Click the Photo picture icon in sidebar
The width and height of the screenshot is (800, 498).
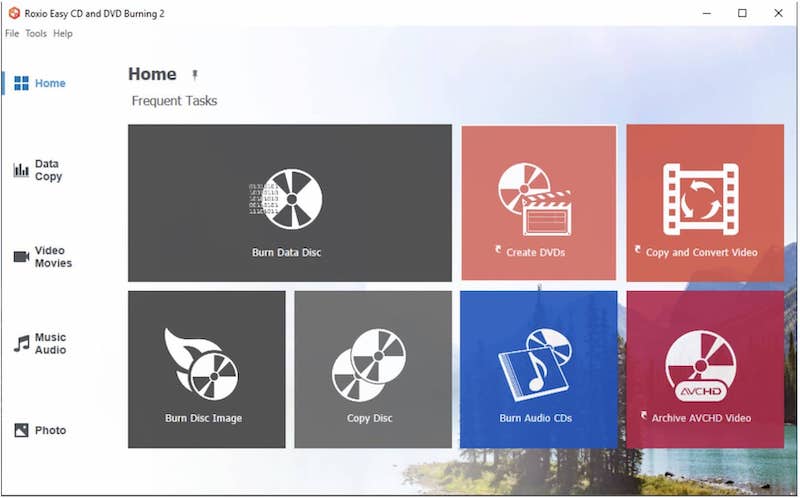pos(21,430)
